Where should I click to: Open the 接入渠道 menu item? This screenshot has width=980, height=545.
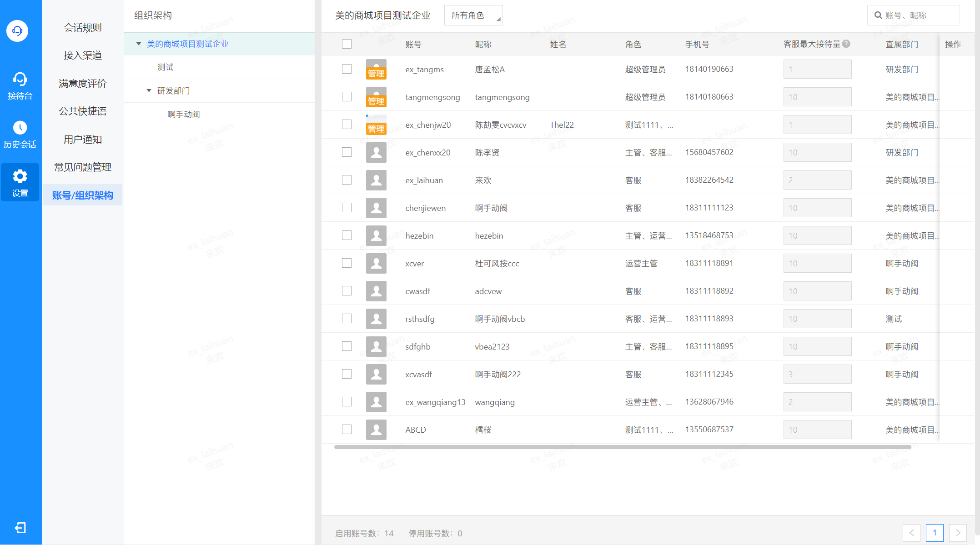click(x=83, y=55)
